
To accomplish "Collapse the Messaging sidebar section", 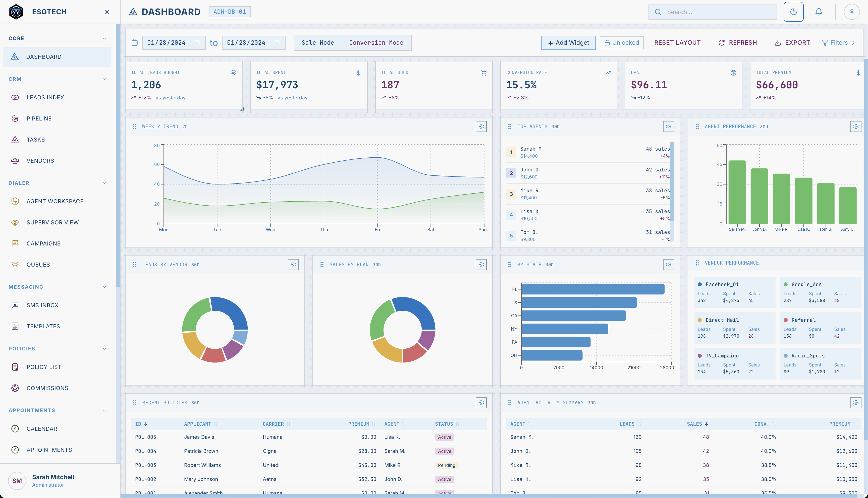I will pyautogui.click(x=104, y=287).
